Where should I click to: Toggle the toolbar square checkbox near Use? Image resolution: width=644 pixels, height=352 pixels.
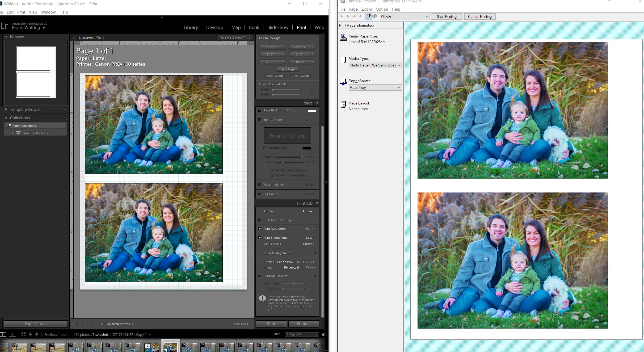(74, 324)
